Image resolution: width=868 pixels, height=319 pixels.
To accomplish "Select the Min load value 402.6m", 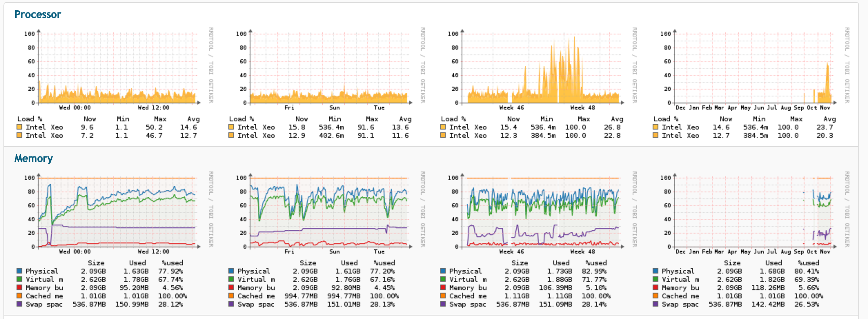I will point(331,135).
